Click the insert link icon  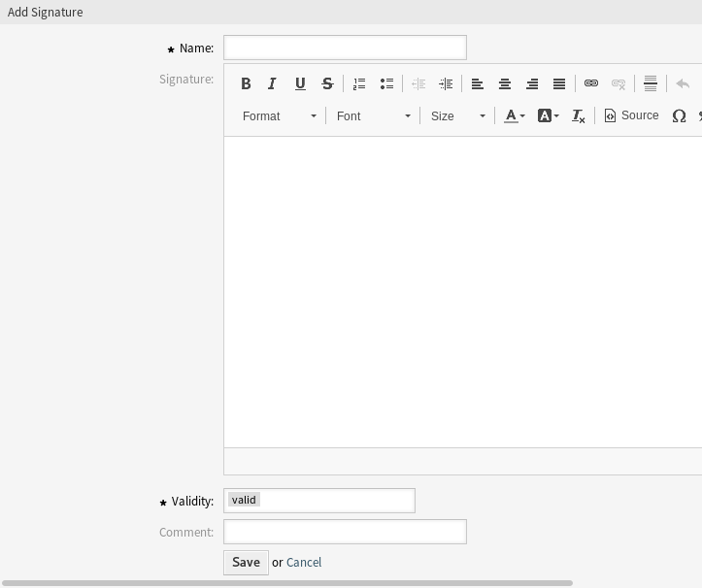591,83
